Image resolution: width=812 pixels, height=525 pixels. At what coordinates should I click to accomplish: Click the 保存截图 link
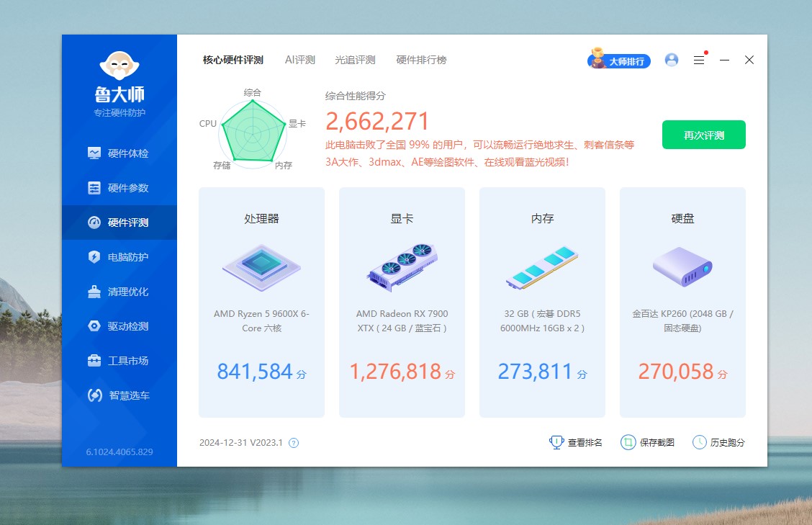click(x=657, y=443)
